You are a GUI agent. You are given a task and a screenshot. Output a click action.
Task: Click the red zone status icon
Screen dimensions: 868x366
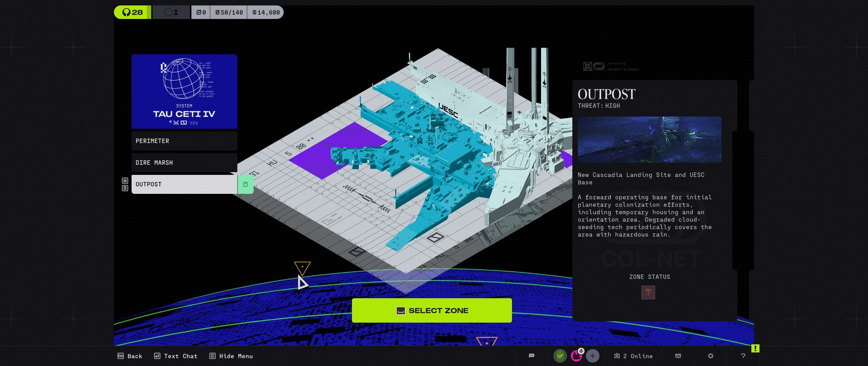click(x=648, y=292)
